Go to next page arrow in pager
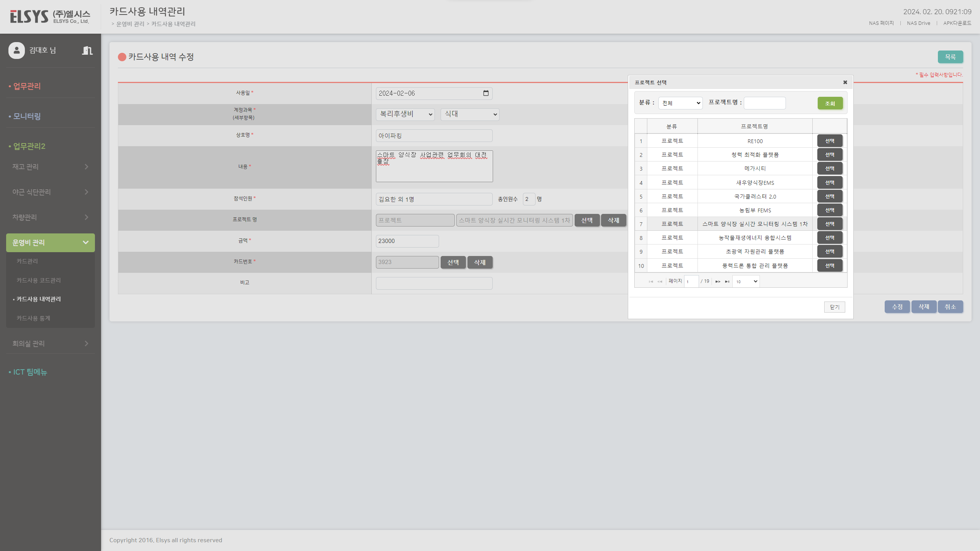Screen dimensions: 980x551 (x=718, y=282)
